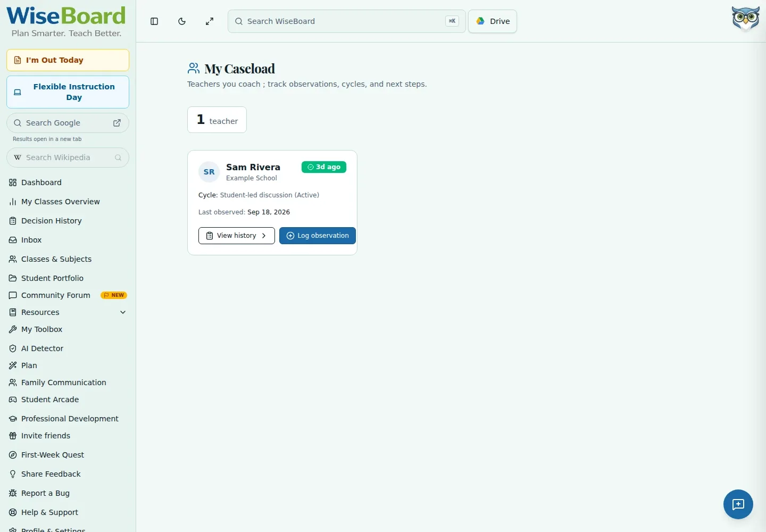Click the Wikipedia search magnifier icon
766x532 pixels.
point(118,157)
